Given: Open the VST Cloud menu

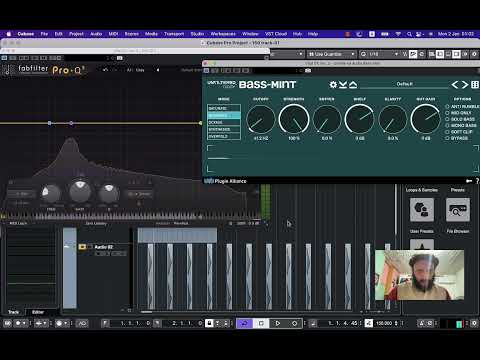Looking at the screenshot, I should (x=276, y=34).
